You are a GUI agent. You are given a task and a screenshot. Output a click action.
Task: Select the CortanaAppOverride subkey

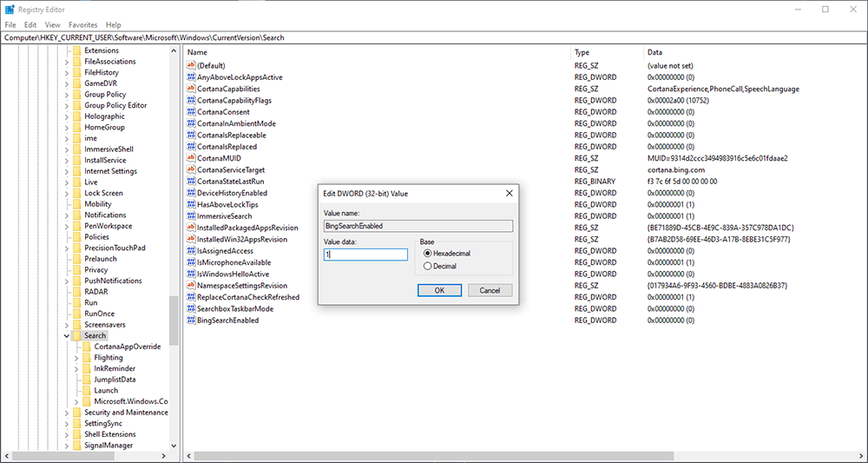coord(128,347)
